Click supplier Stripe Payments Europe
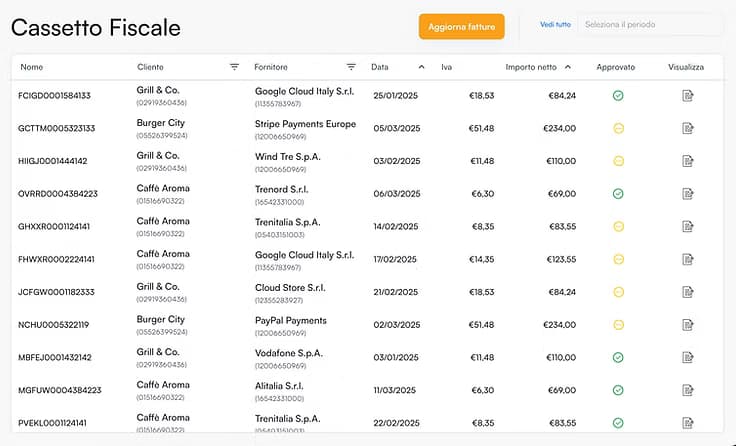736x446 pixels. pyautogui.click(x=305, y=124)
